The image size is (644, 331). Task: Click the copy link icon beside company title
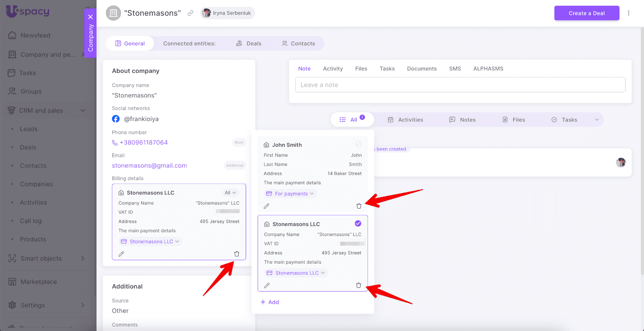pyautogui.click(x=190, y=13)
